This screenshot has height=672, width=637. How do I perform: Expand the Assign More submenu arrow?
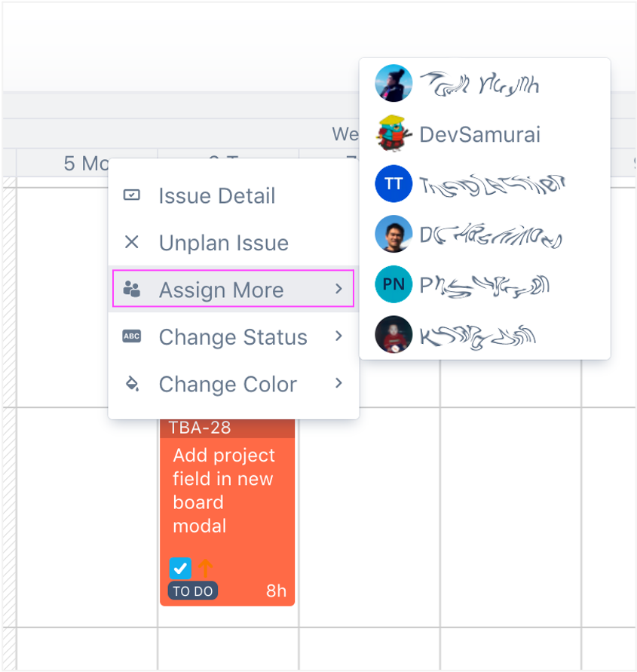click(339, 289)
